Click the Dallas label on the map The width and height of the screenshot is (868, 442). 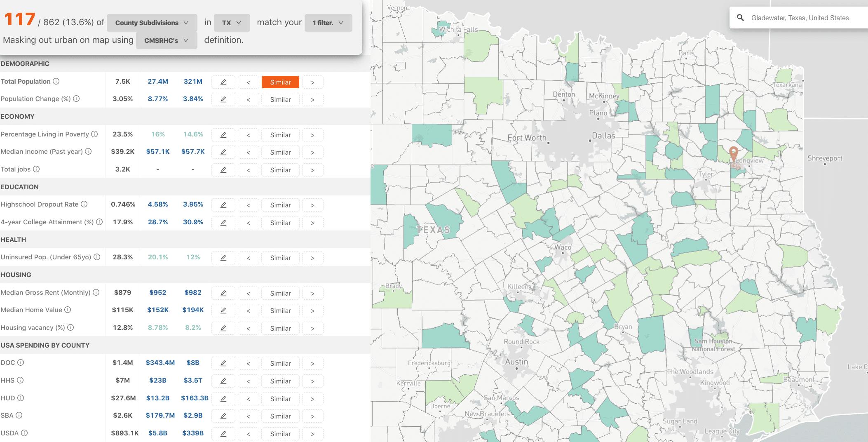[603, 136]
